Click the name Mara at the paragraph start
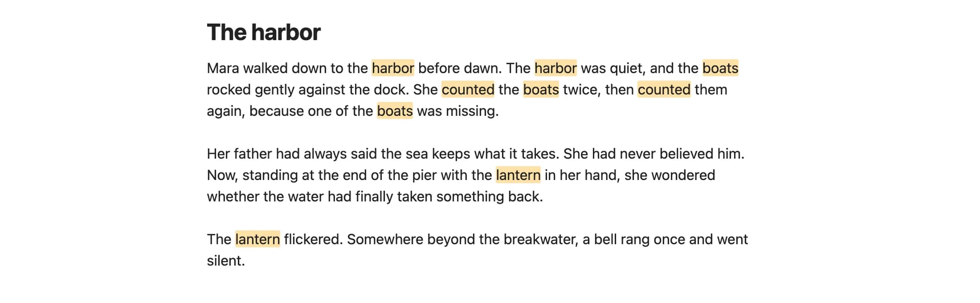The image size is (980, 303). [x=223, y=68]
